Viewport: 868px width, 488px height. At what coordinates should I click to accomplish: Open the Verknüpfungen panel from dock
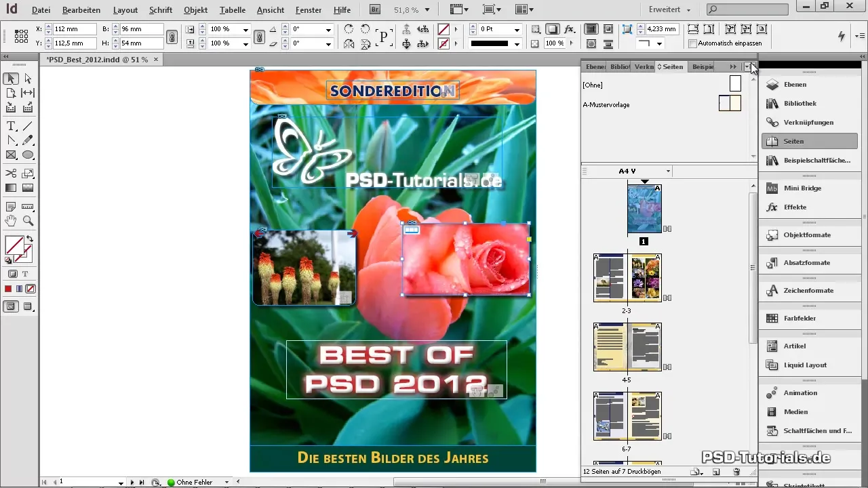point(810,123)
